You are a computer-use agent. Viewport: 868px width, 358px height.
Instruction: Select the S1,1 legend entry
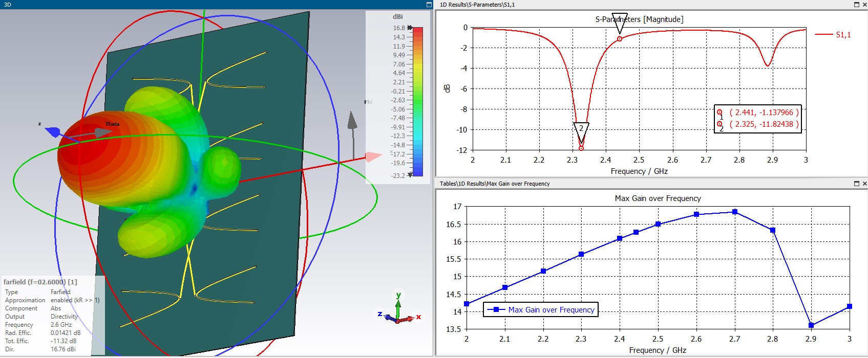[833, 35]
